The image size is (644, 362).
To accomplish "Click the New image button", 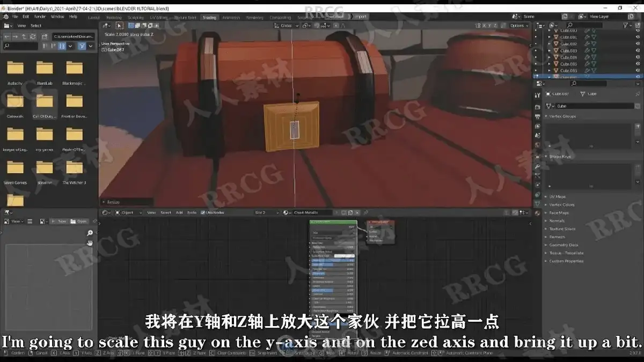I will [60, 221].
